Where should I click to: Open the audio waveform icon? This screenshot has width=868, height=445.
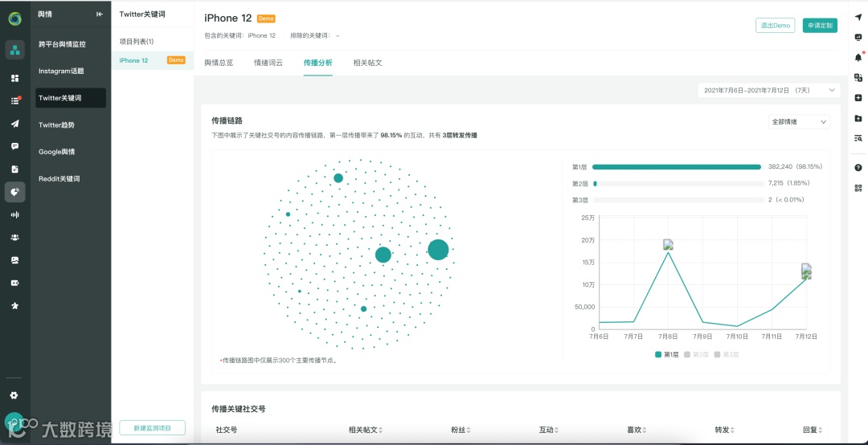(x=15, y=214)
